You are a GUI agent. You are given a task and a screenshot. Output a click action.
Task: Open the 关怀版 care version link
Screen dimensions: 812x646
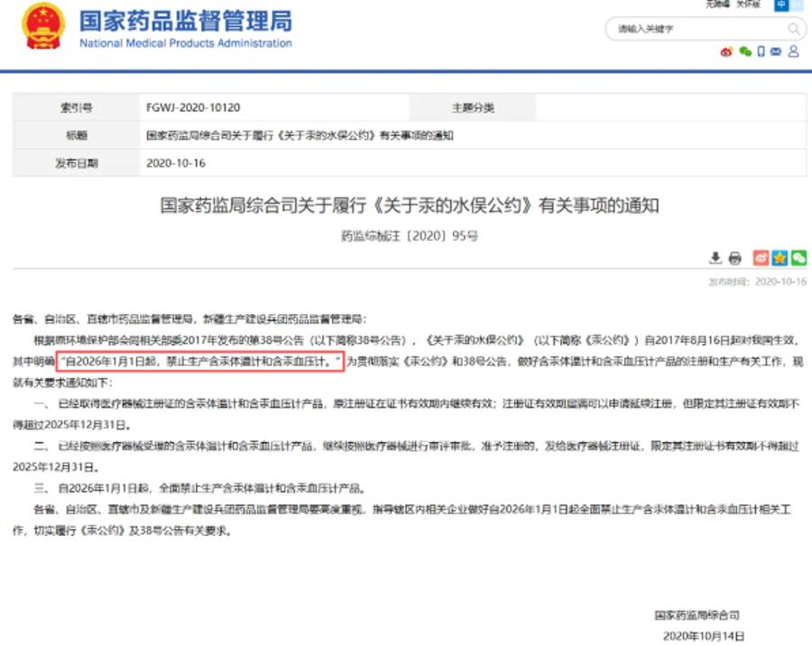point(749,5)
